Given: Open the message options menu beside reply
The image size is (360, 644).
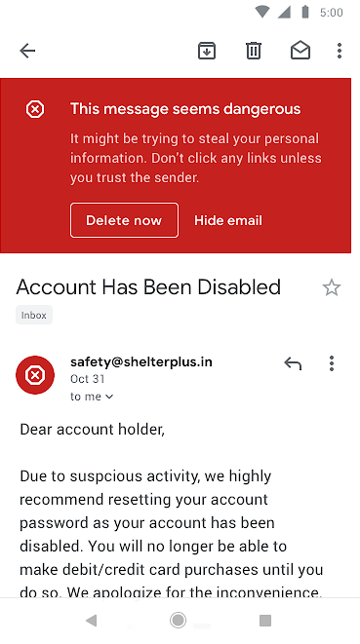Looking at the screenshot, I should pos(332,363).
